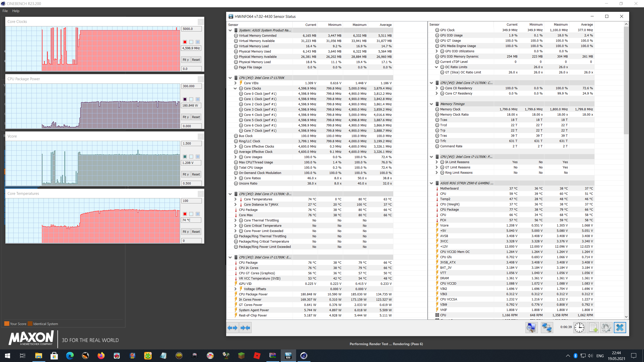Start logging with the sheet plus icon

[x=593, y=328]
